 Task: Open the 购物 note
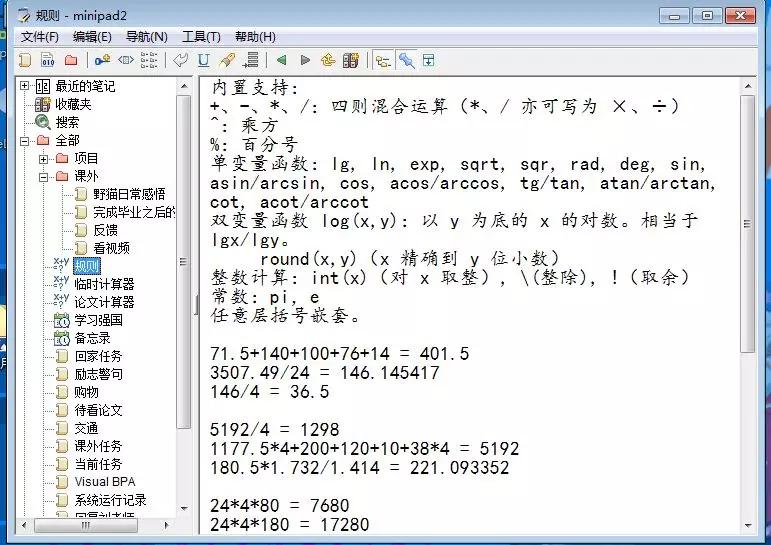(x=86, y=392)
